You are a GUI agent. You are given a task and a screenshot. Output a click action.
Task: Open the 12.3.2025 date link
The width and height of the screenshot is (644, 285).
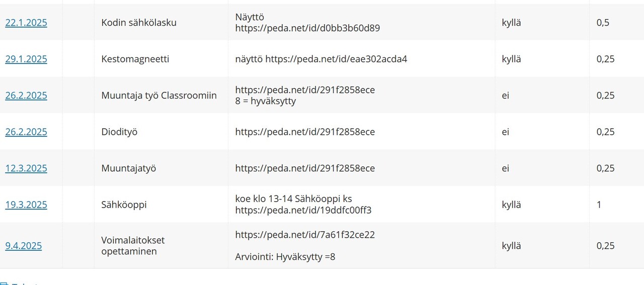(26, 168)
